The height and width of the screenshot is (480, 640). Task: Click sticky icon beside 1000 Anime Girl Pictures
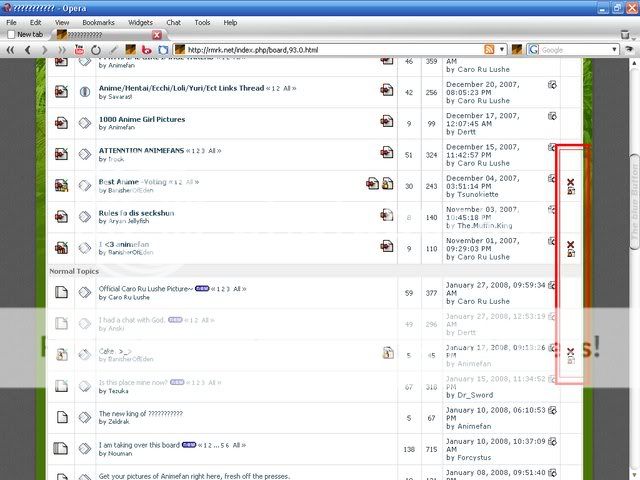coord(386,120)
